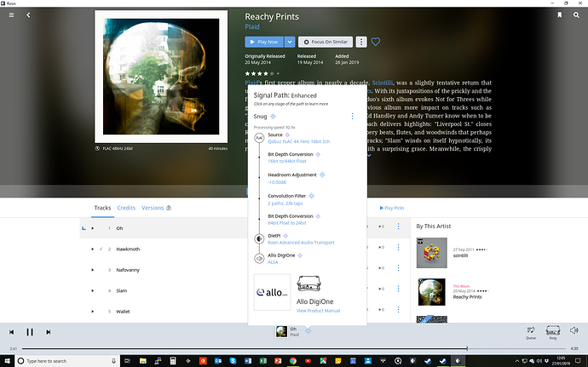This screenshot has width=588, height=367.
Task: Switch to the Credits tab
Action: point(126,208)
